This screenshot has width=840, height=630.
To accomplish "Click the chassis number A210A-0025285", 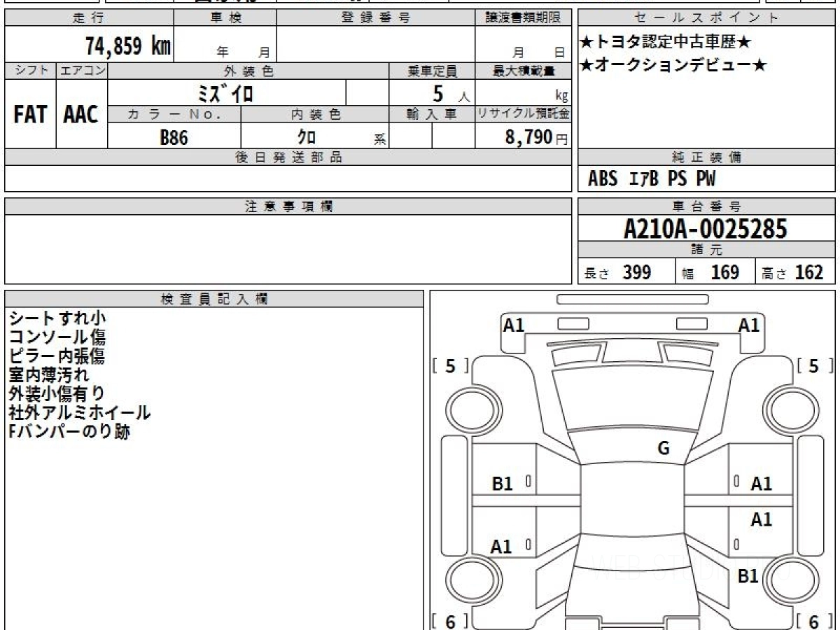I will click(706, 229).
